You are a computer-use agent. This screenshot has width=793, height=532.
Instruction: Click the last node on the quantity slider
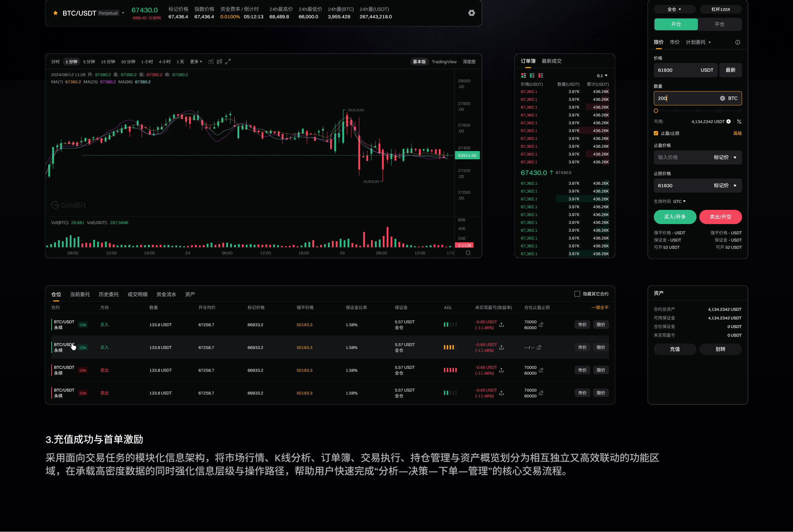point(740,111)
